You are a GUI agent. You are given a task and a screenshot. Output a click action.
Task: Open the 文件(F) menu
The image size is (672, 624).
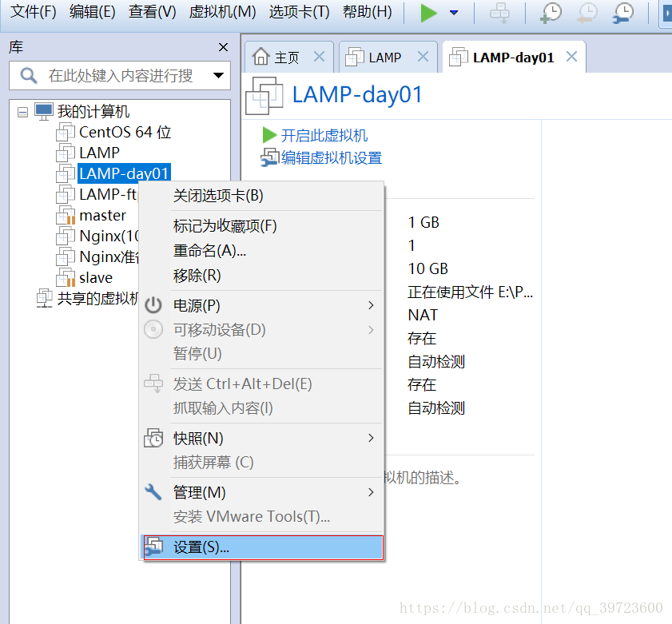pyautogui.click(x=34, y=11)
